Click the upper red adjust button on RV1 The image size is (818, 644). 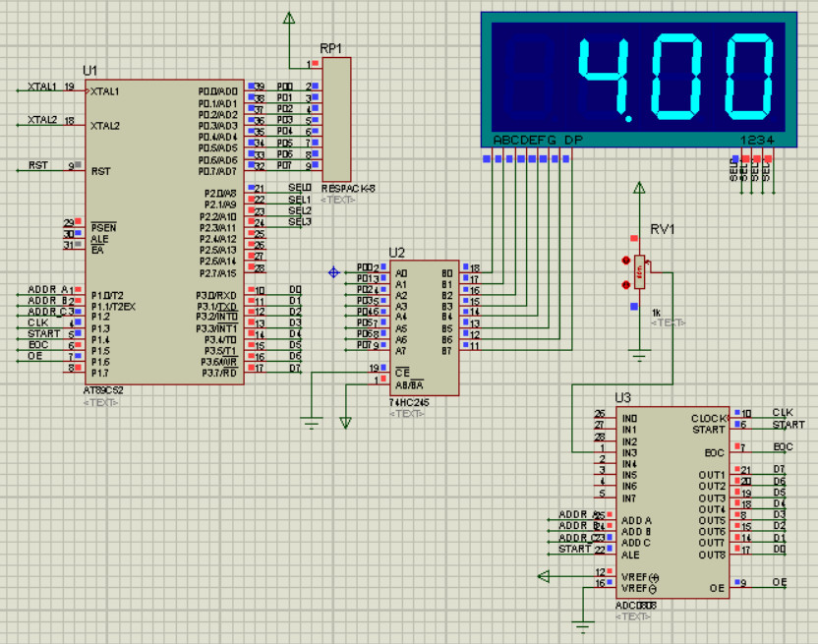click(x=625, y=261)
